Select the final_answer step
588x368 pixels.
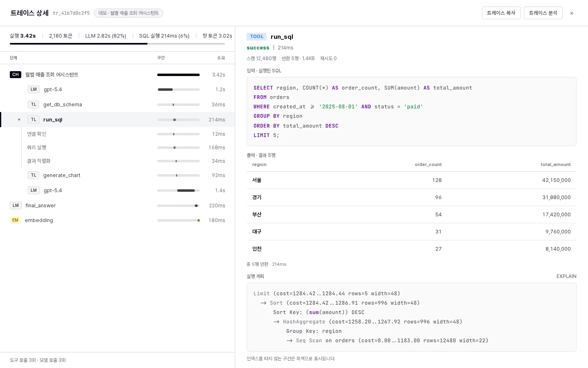point(118,206)
